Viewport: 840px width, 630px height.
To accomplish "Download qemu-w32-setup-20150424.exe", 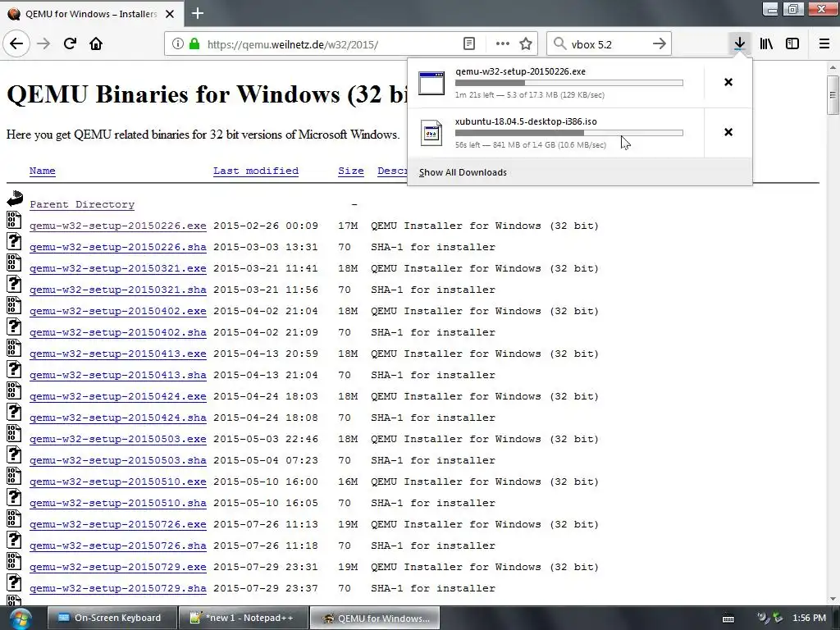I will (118, 396).
